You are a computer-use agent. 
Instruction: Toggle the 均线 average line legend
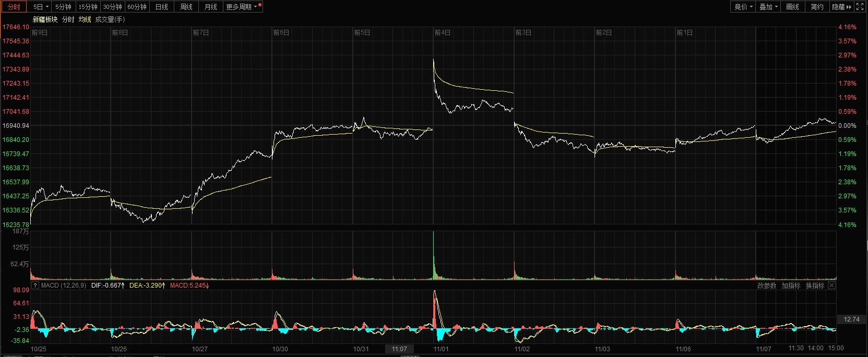pos(85,19)
